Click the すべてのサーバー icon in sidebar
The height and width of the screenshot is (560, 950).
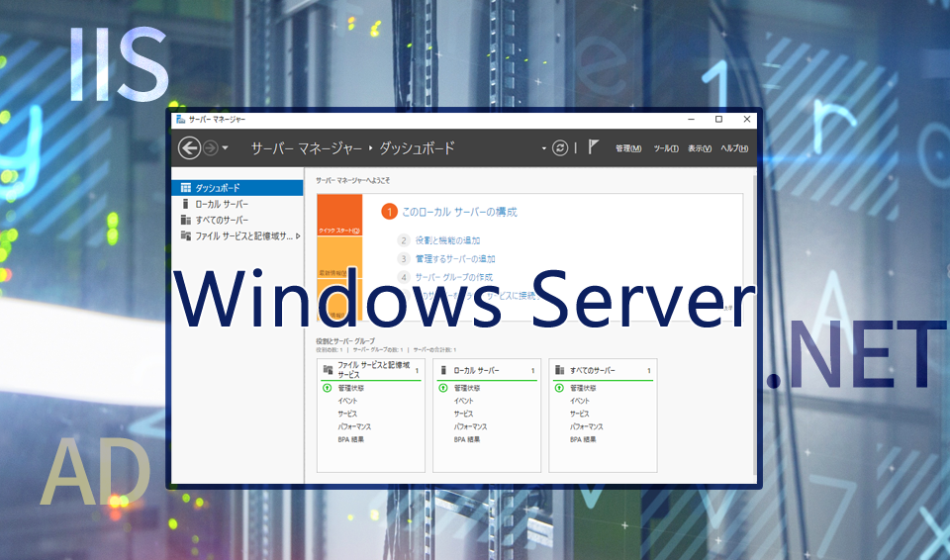[186, 220]
